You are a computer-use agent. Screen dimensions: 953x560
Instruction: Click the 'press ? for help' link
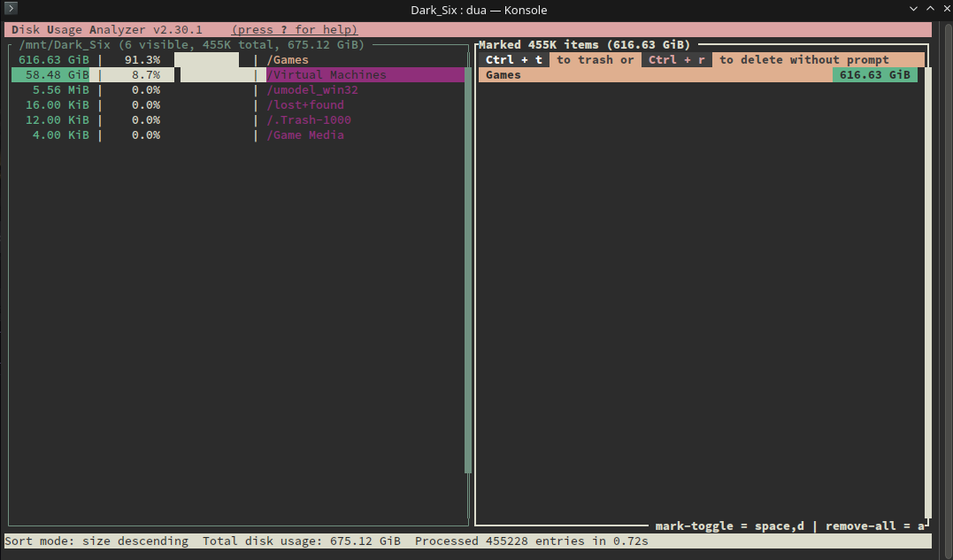294,30
